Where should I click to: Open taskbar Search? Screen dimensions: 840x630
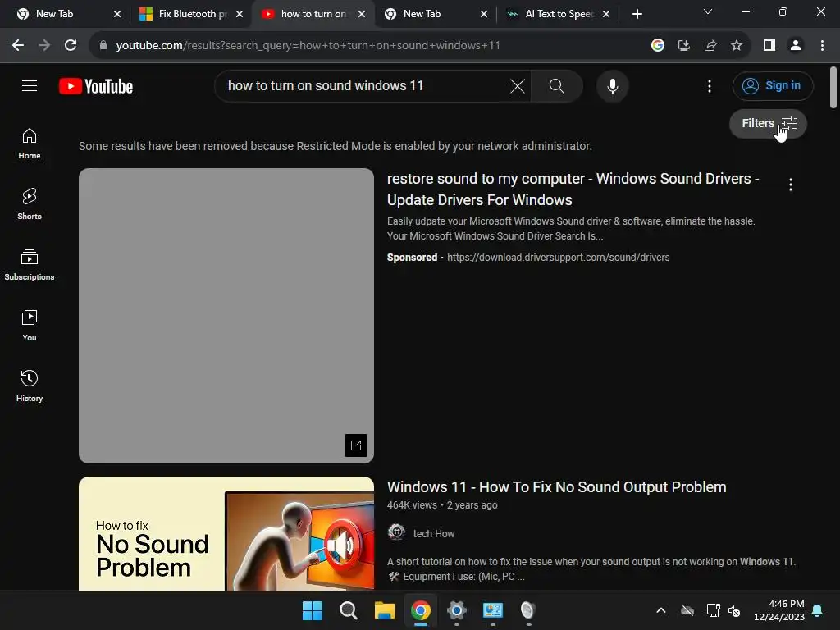348,610
